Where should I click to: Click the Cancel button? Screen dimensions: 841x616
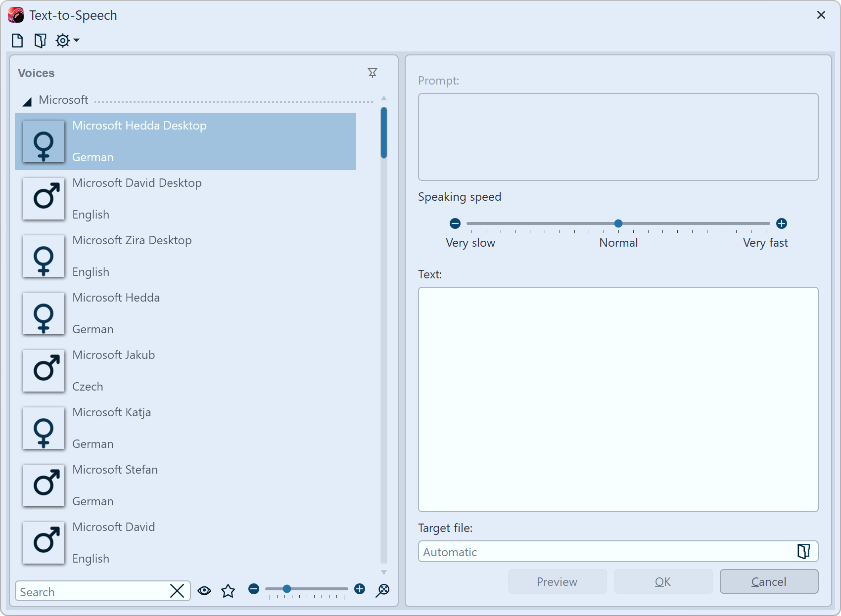tap(769, 581)
